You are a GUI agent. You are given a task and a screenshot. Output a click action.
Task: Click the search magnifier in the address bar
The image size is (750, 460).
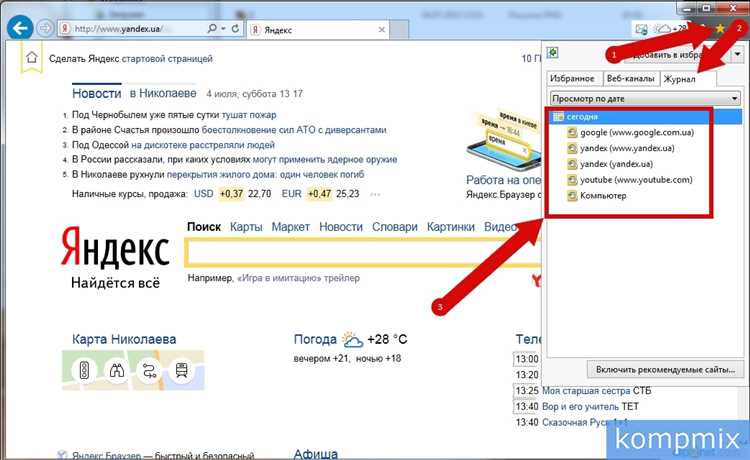tap(212, 29)
